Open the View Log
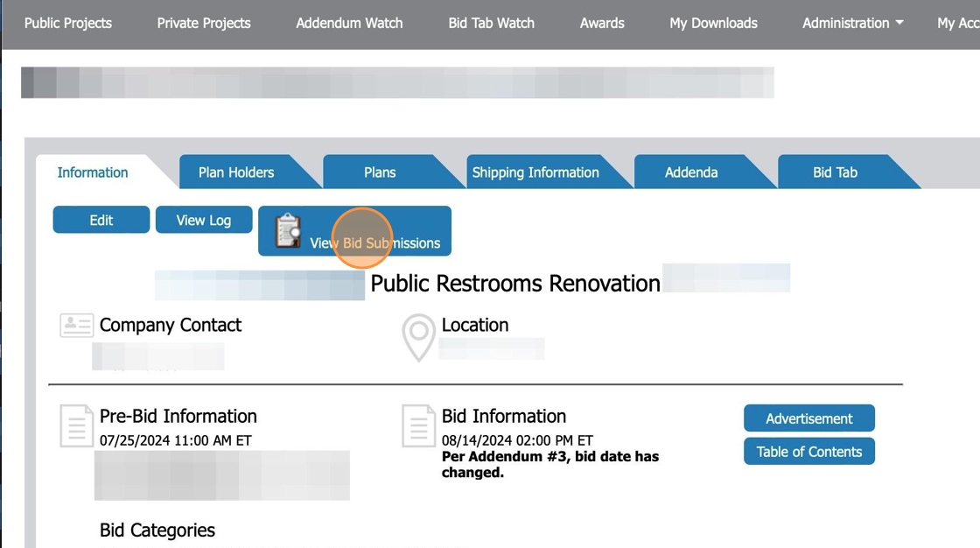Screen dimensions: 980x548 [x=204, y=220]
